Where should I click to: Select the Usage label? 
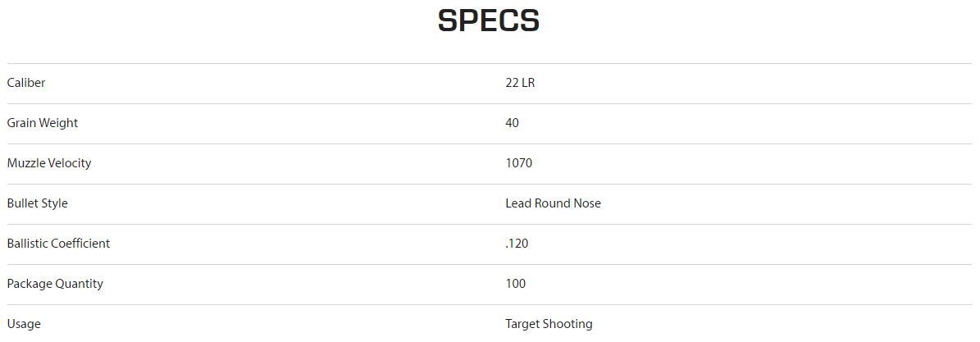(24, 324)
